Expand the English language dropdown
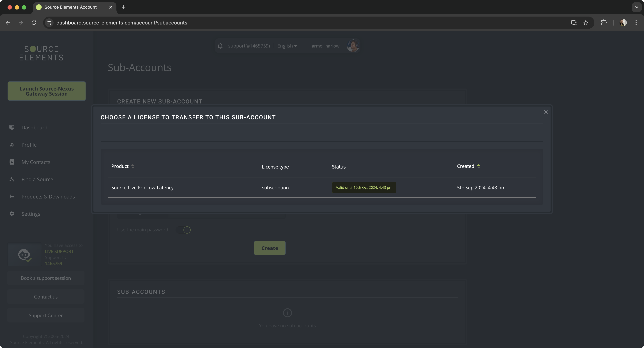 point(287,46)
